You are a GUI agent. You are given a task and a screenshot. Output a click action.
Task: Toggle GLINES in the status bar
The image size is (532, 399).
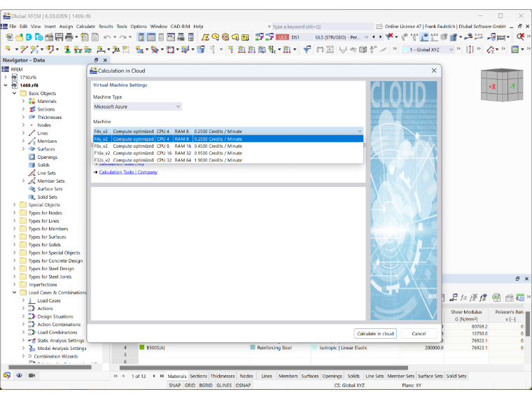point(224,385)
